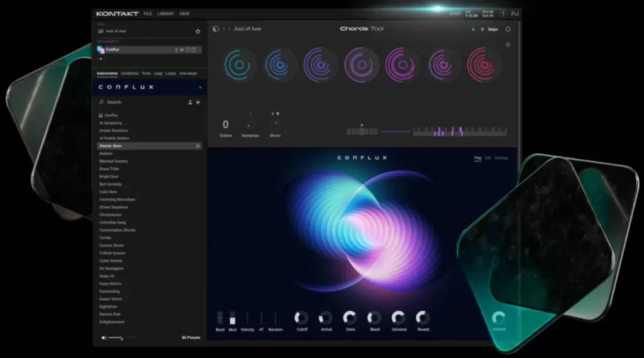Switch to the Leap tab
The height and width of the screenshot is (358, 644).
tap(158, 74)
